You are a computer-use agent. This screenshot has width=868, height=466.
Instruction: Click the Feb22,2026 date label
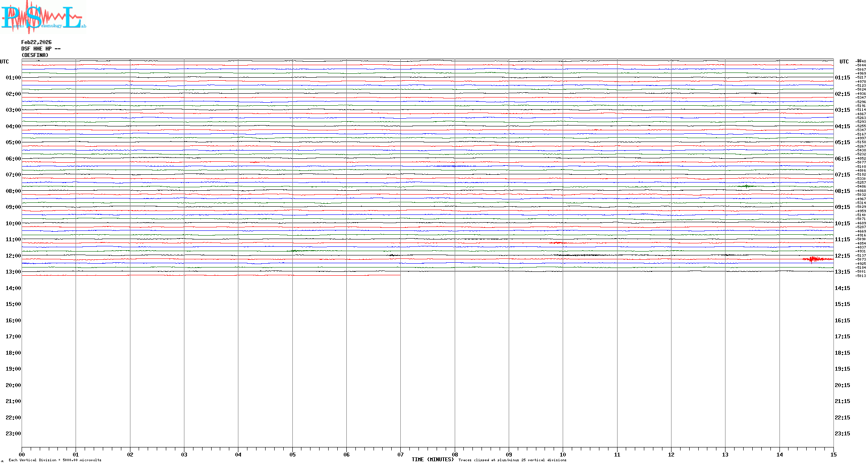coord(36,42)
